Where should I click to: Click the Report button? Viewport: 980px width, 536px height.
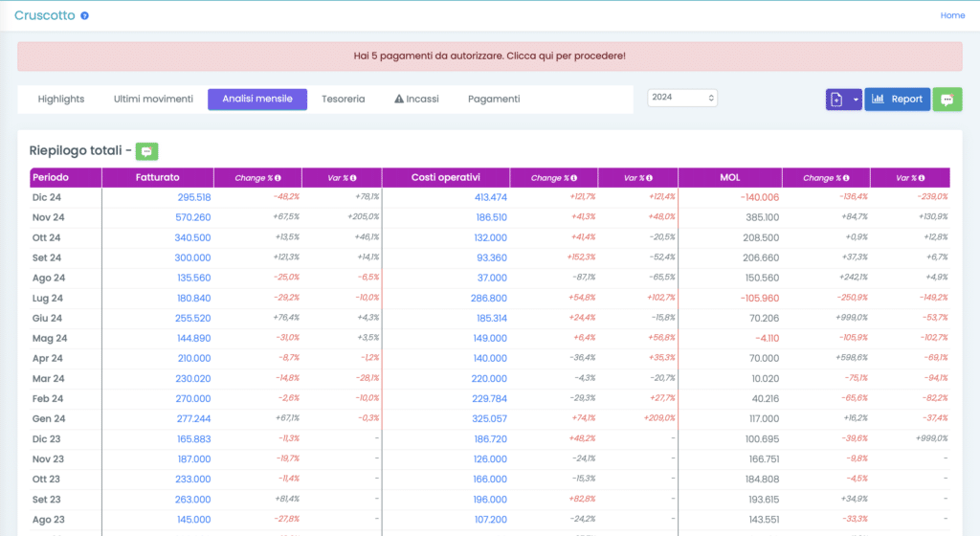[x=898, y=100]
